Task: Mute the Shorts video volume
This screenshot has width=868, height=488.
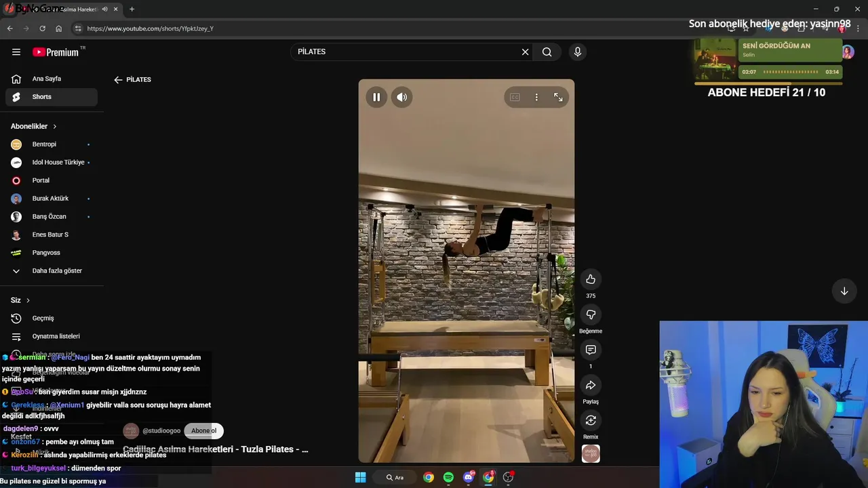Action: (402, 97)
